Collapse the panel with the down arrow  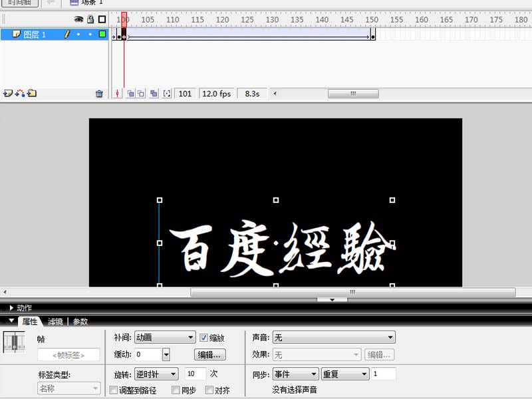click(332, 300)
